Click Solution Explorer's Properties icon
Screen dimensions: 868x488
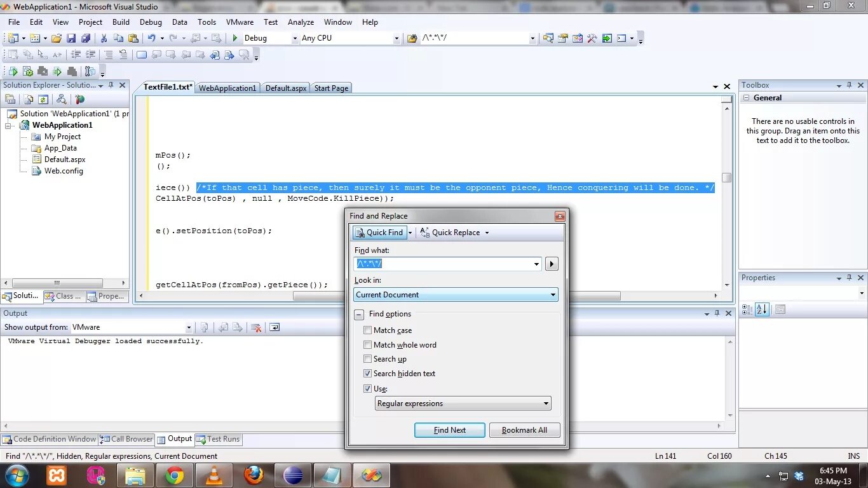tap(10, 99)
